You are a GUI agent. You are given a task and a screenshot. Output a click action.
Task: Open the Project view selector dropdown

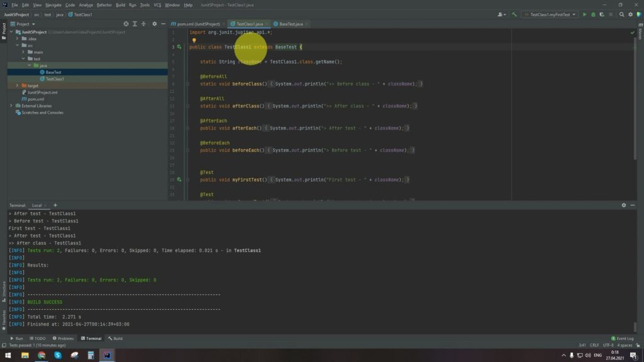[23, 24]
